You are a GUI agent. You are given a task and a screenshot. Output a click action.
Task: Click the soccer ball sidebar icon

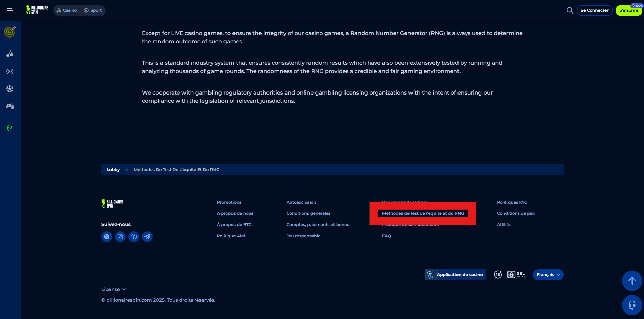click(x=10, y=89)
